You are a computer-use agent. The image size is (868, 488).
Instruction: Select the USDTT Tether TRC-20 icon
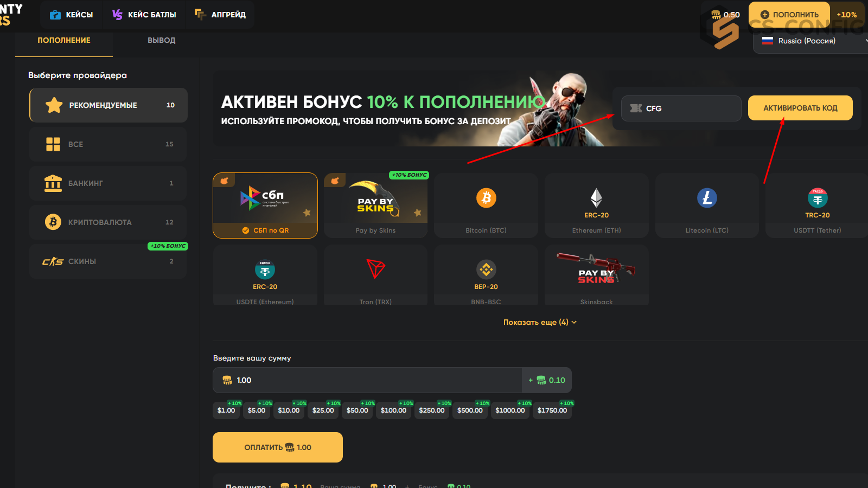coord(818,198)
